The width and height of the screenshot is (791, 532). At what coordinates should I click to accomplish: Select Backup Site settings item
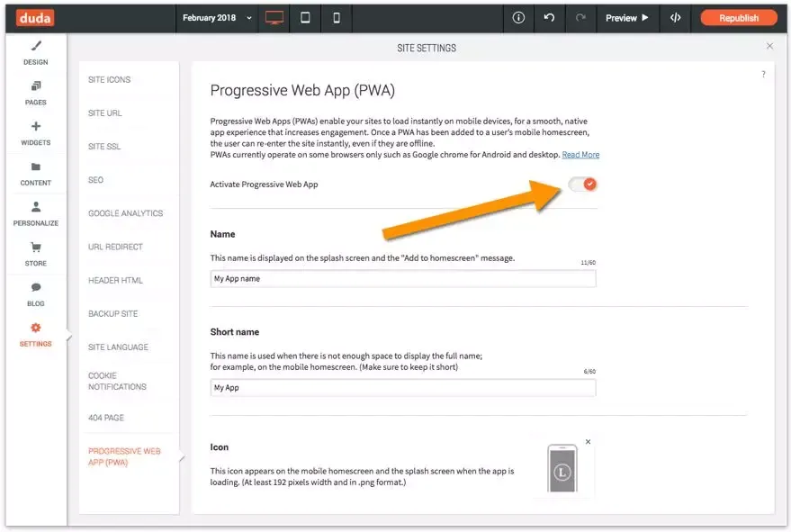(113, 313)
